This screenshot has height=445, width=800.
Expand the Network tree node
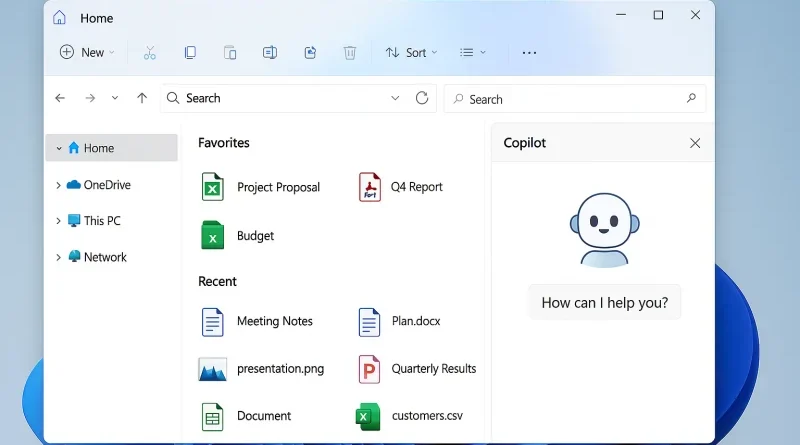(x=58, y=257)
